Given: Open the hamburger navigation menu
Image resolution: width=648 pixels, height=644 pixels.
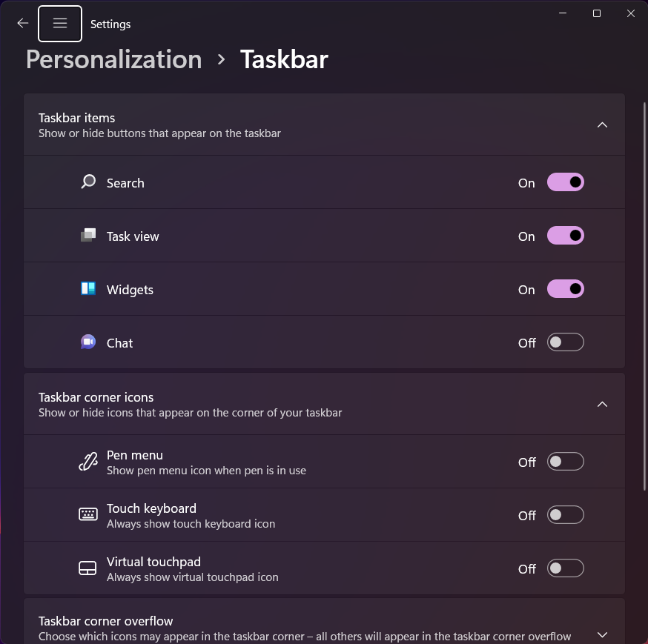Looking at the screenshot, I should (x=60, y=24).
